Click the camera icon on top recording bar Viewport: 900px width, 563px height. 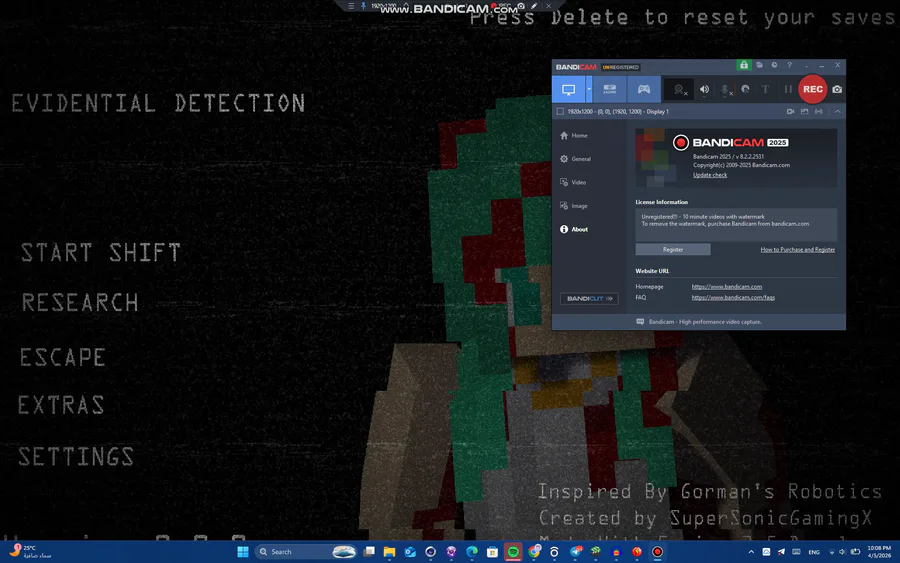click(521, 6)
